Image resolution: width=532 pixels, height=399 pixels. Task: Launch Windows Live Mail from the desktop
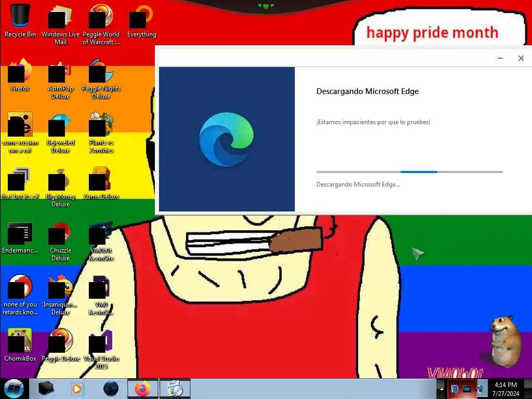click(x=60, y=24)
